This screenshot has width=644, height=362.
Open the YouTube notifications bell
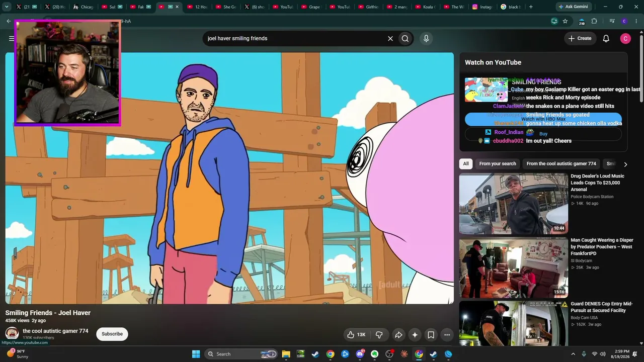click(x=606, y=39)
